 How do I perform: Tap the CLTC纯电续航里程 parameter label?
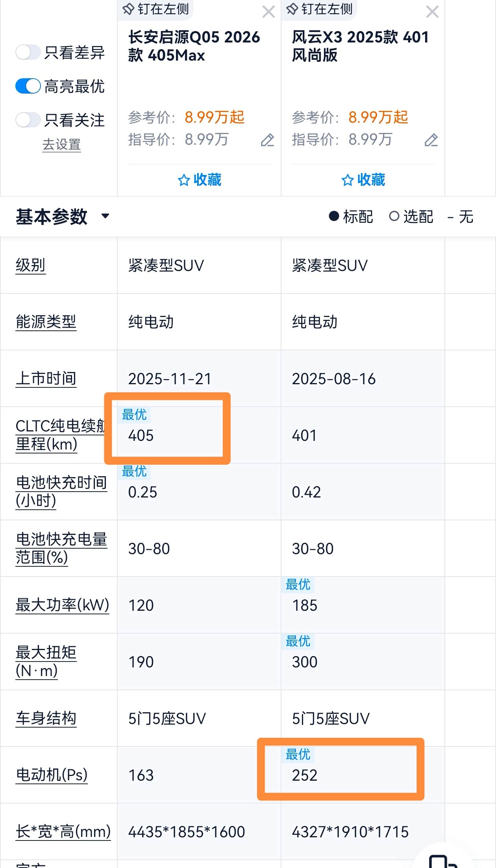tap(59, 435)
